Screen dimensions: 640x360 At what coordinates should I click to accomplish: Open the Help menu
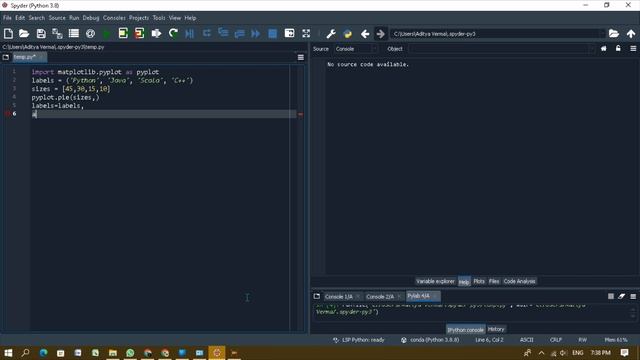[190, 18]
